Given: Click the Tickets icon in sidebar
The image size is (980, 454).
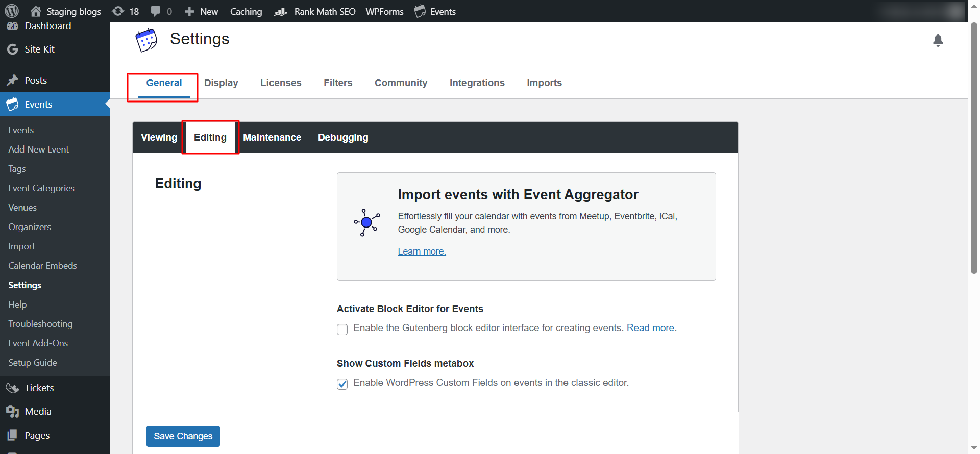Looking at the screenshot, I should (x=12, y=388).
